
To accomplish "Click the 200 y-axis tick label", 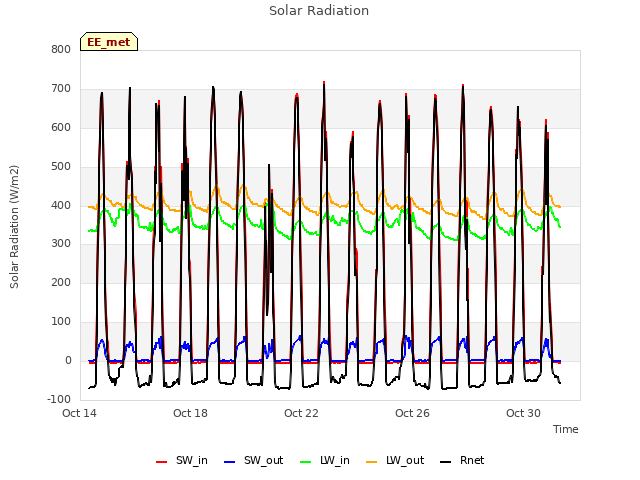I will click(x=61, y=282).
